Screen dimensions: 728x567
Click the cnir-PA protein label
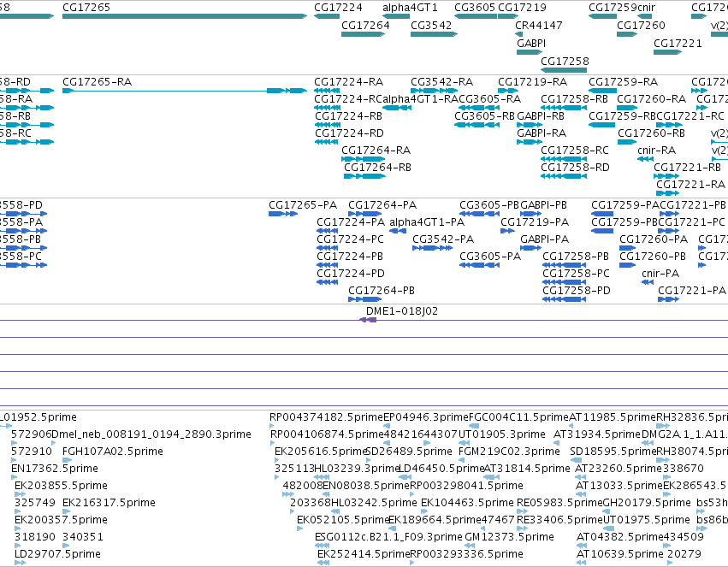click(660, 274)
